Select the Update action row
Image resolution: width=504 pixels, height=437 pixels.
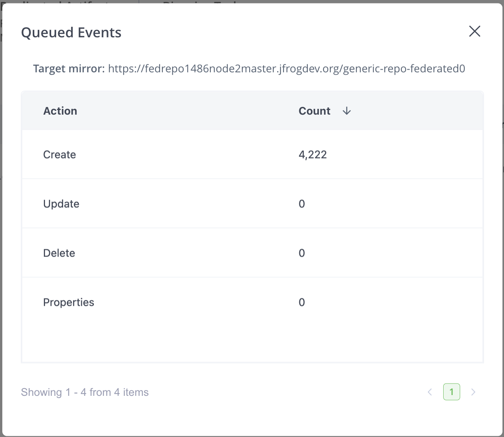point(252,203)
